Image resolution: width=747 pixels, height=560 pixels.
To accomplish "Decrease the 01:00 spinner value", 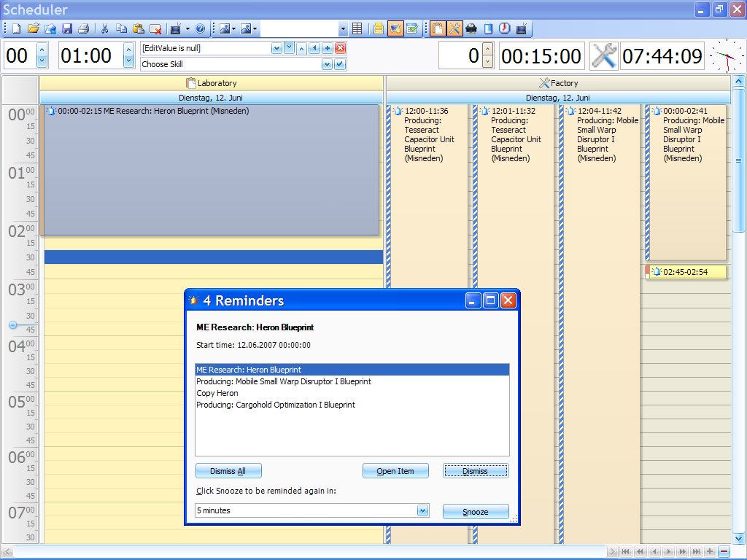I will 128,62.
